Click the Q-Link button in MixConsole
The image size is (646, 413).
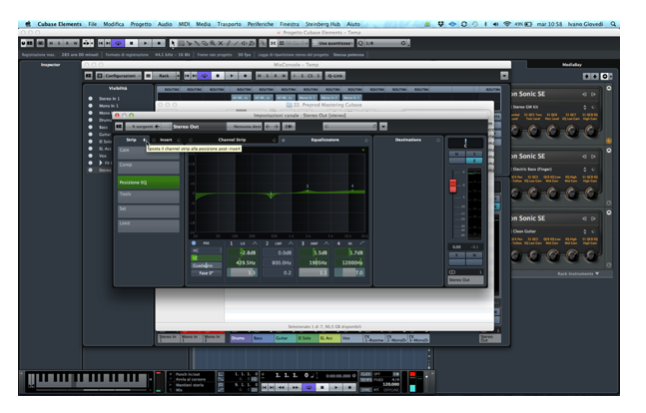pyautogui.click(x=335, y=76)
